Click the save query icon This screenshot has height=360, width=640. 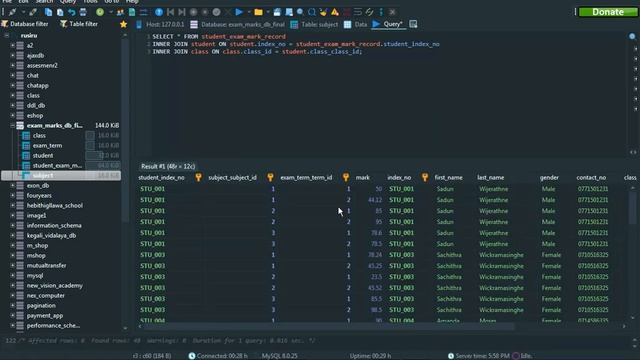tap(277, 12)
